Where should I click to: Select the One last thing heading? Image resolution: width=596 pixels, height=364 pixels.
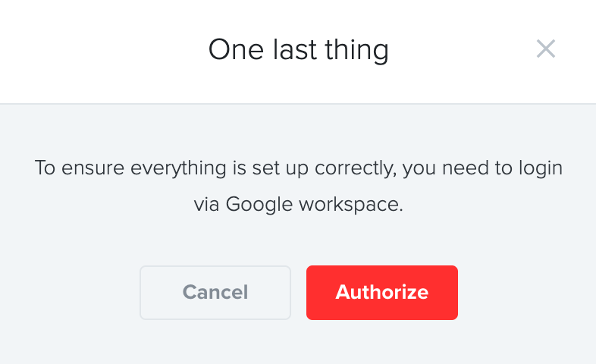[x=299, y=50]
